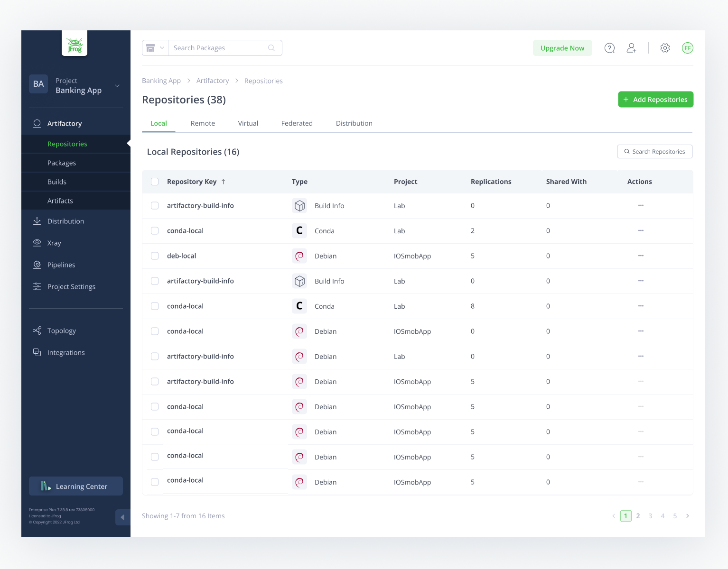Go to the next page arrow
Screen dimensions: 728x569
click(x=688, y=516)
